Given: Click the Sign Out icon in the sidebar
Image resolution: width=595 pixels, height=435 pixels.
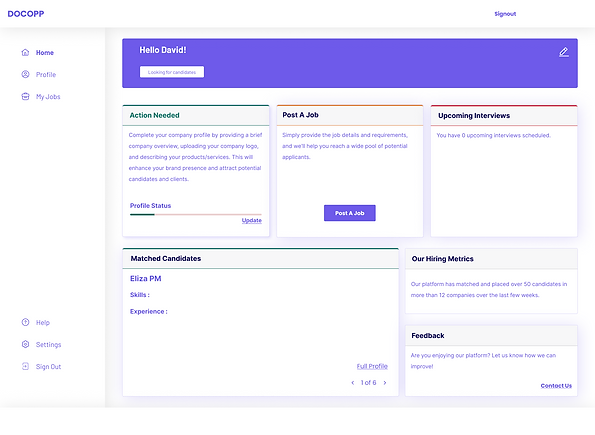Looking at the screenshot, I should [x=25, y=366].
